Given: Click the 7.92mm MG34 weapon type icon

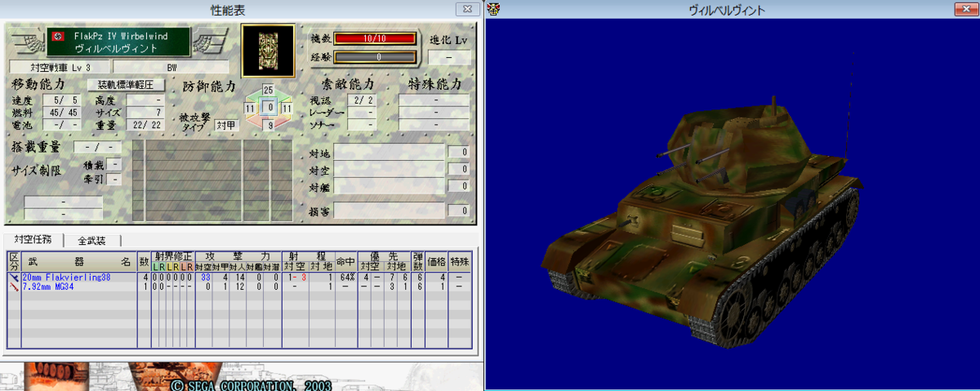Looking at the screenshot, I should (13, 287).
